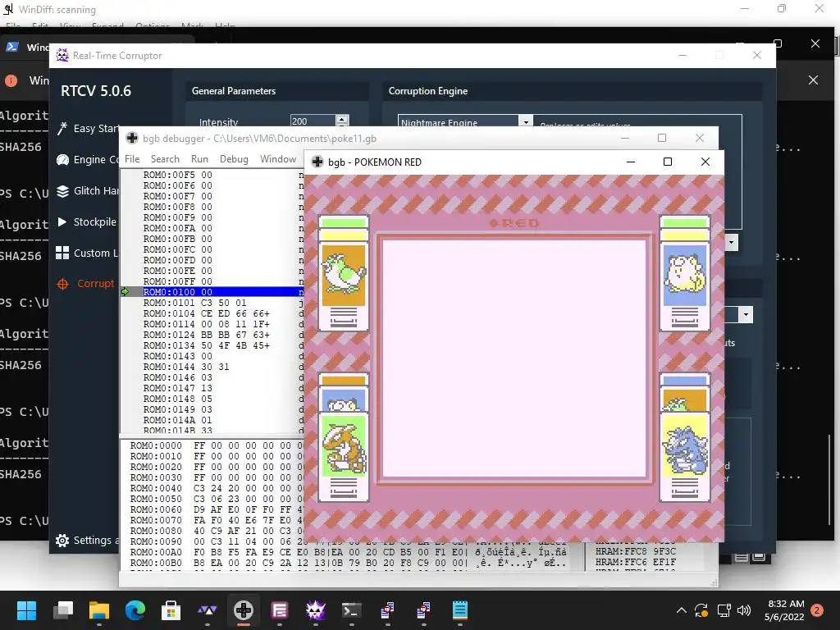Click the bgb POKEMON RED window gamepad icon

pos(317,162)
